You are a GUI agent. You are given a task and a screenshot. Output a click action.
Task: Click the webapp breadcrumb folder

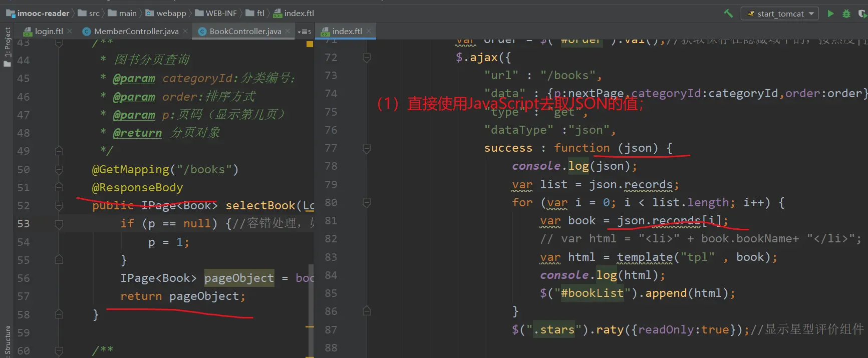point(171,14)
